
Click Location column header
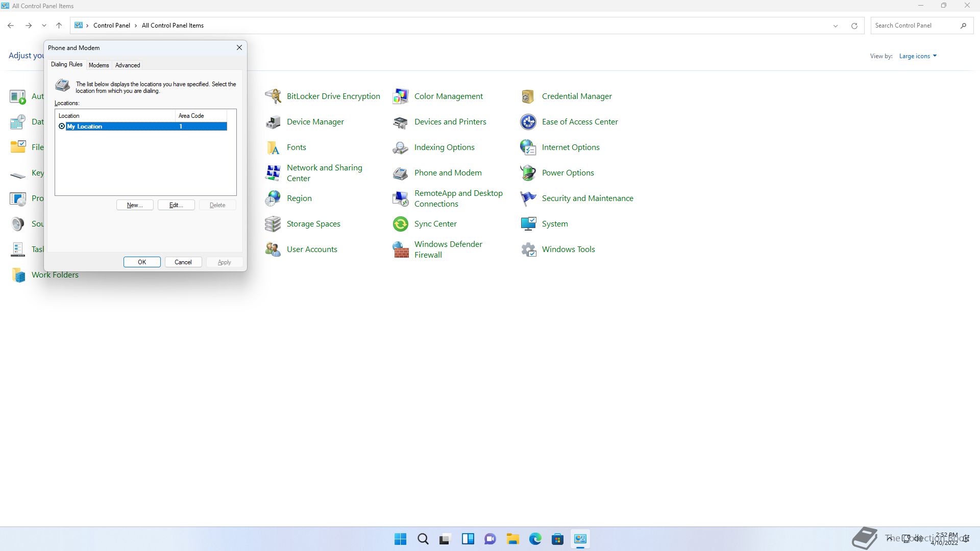[115, 116]
